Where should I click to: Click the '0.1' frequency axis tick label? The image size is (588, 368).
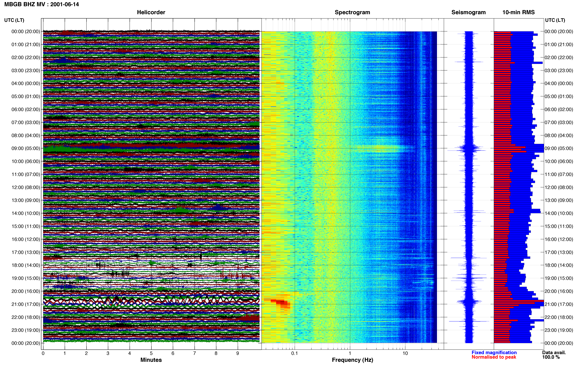[295, 353]
